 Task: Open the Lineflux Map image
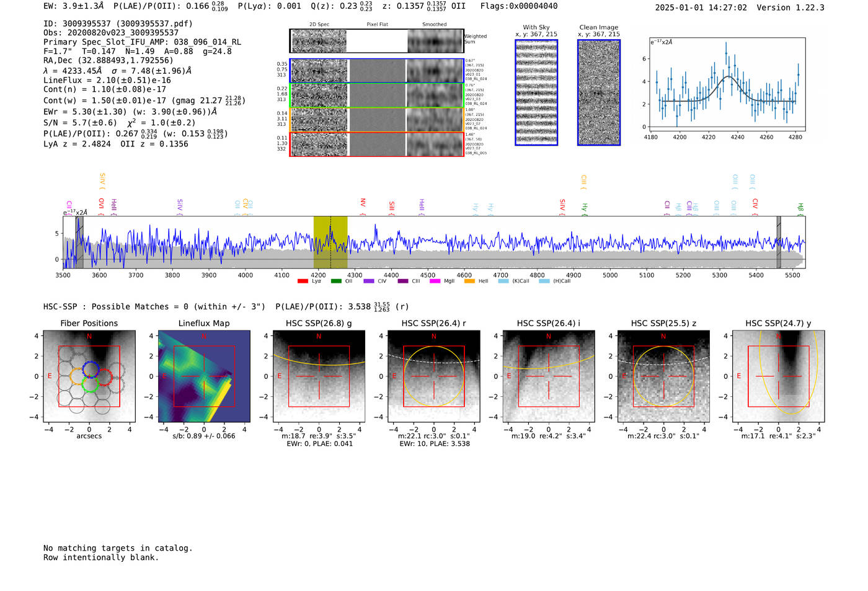(204, 376)
